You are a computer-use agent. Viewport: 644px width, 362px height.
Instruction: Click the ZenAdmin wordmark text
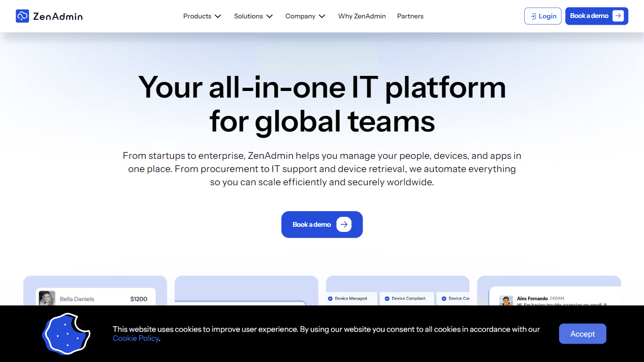[x=58, y=16]
